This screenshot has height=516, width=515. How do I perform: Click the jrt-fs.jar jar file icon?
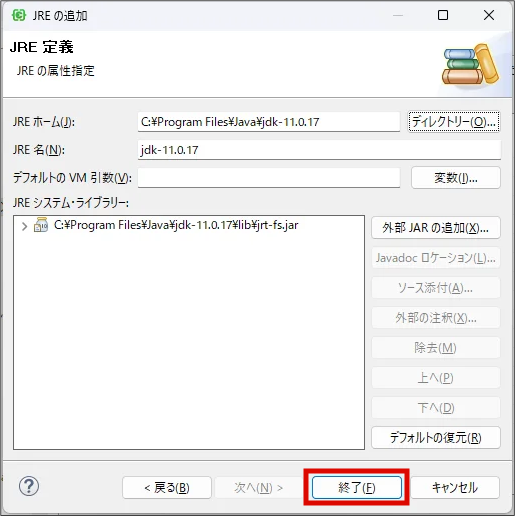pos(41,225)
